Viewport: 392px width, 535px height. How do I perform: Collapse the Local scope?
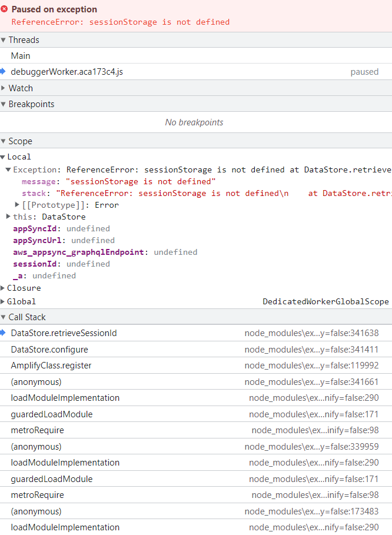pyautogui.click(x=3, y=157)
